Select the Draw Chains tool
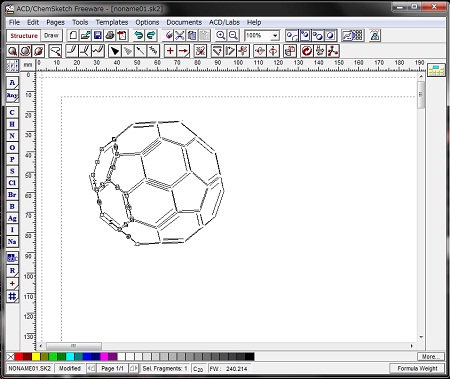Screen dimensions: 450x379 tap(98, 51)
